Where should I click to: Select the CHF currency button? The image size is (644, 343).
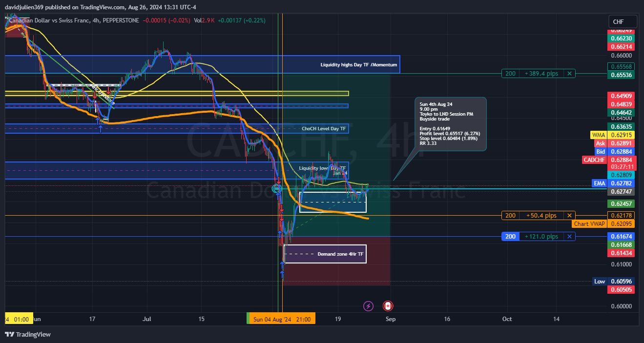pos(623,21)
